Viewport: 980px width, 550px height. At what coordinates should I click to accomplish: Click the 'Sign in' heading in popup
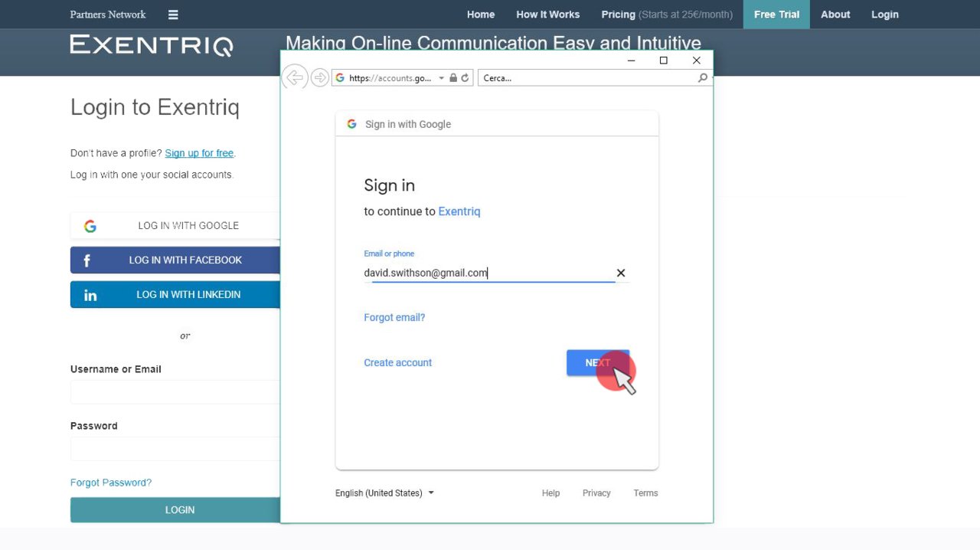[x=389, y=185]
